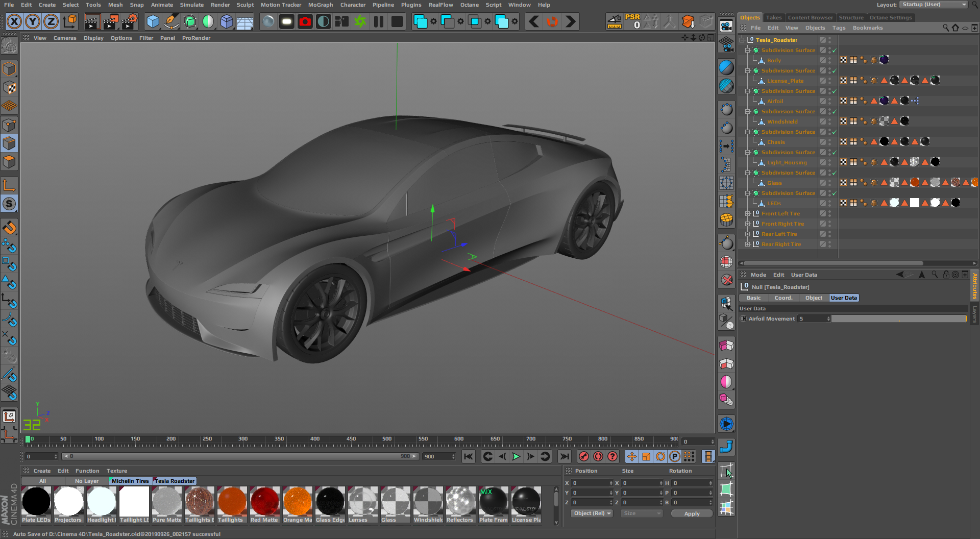The height and width of the screenshot is (539, 980).
Task: Click the Airfoil Movement slider
Action: (x=898, y=318)
